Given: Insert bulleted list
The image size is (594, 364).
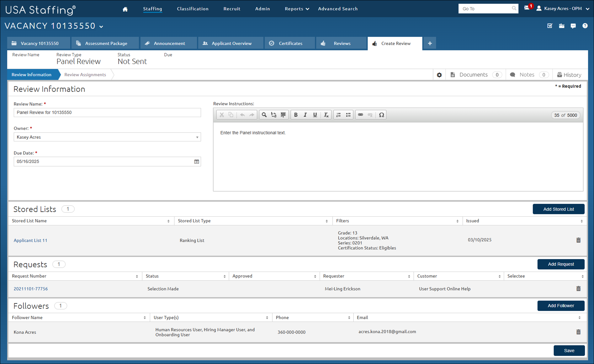Looking at the screenshot, I should click(348, 115).
